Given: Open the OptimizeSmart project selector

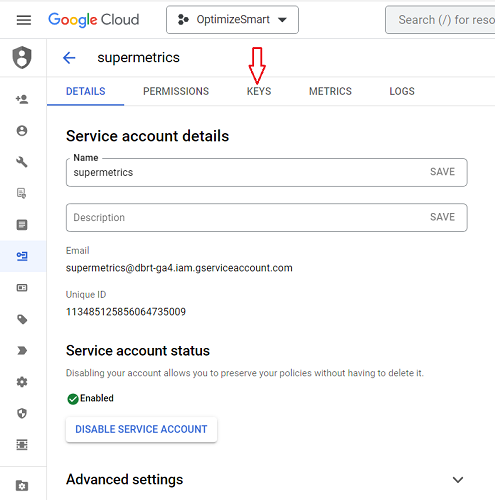Looking at the screenshot, I should 232,20.
